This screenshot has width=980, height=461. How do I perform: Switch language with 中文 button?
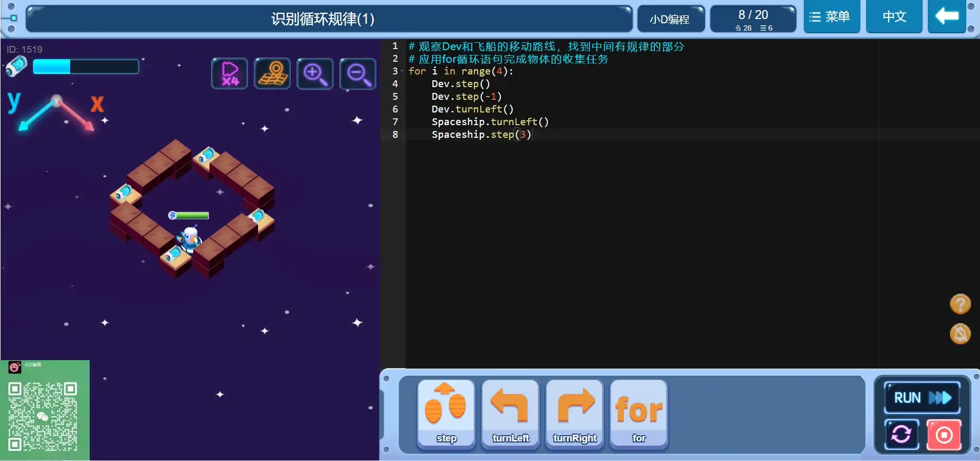(x=894, y=17)
